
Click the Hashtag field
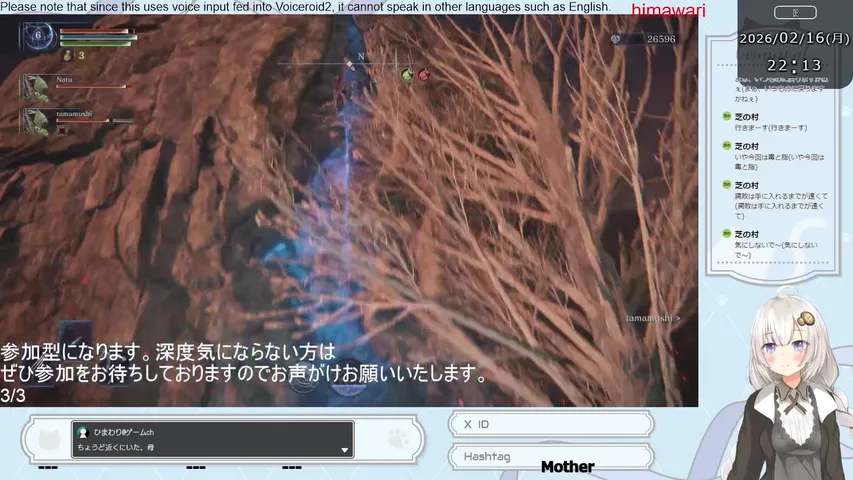coord(551,456)
